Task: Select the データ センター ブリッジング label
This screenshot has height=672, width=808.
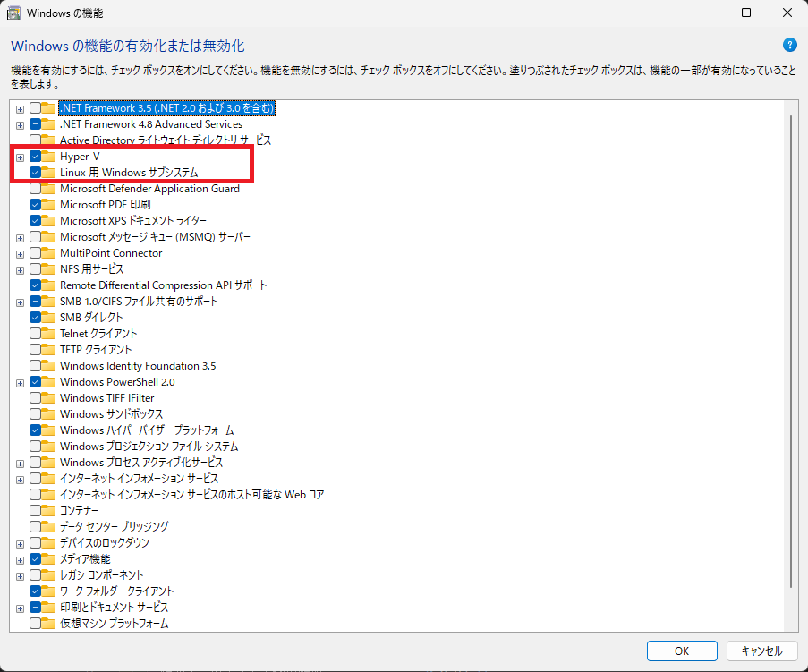Action: click(114, 527)
